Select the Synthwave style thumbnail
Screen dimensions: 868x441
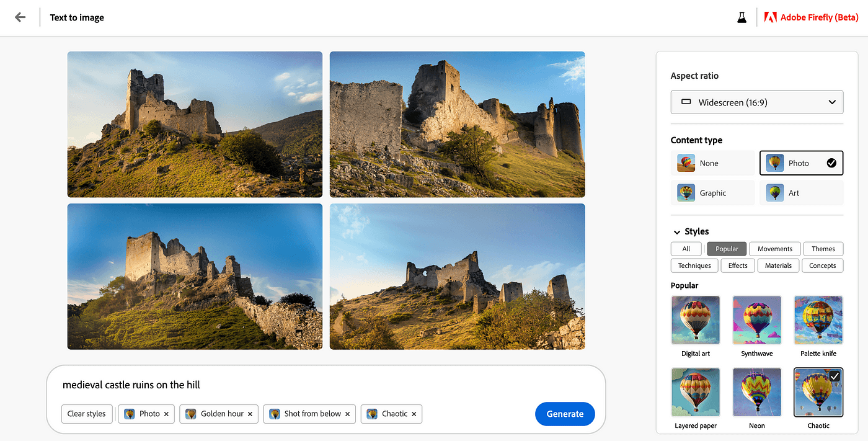[756, 320]
